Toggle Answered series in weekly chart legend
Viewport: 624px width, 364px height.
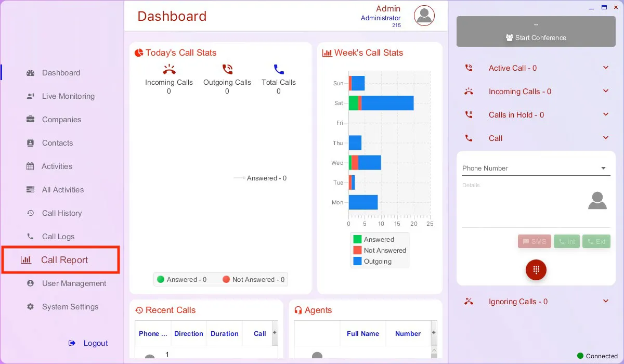coord(373,240)
